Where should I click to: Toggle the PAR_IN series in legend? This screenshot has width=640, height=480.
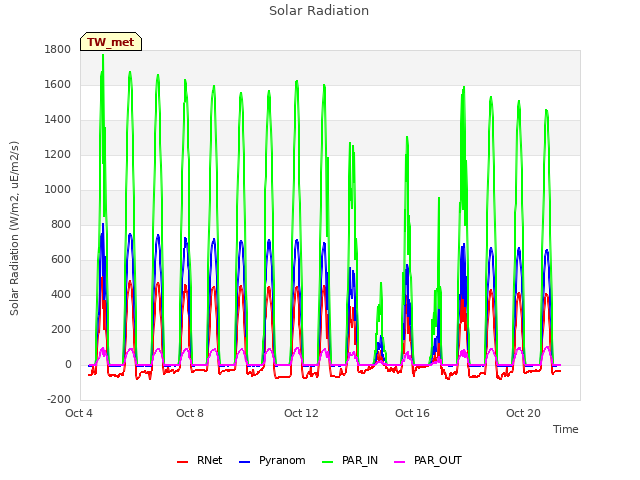tap(350, 460)
